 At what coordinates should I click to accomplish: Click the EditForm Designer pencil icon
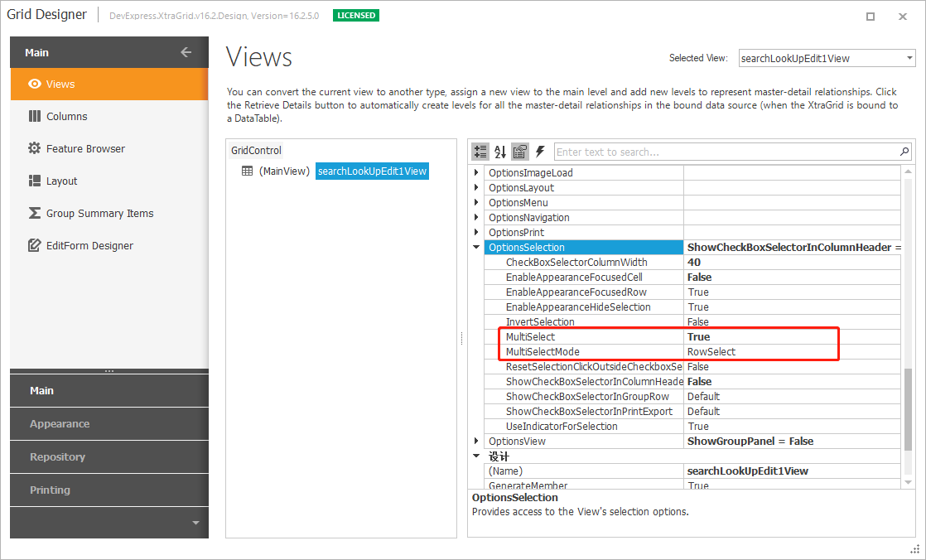click(35, 245)
